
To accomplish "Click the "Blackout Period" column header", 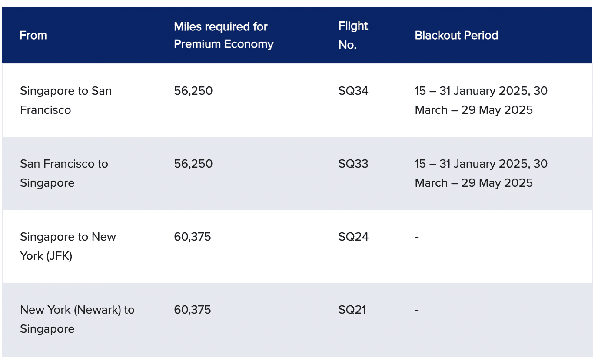I will [456, 35].
